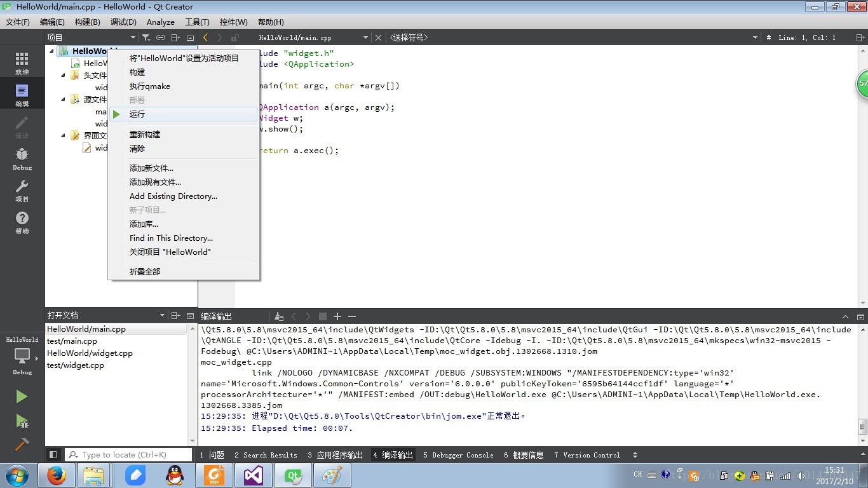Select 清除 in context menu
868x488 pixels.
[184, 149]
